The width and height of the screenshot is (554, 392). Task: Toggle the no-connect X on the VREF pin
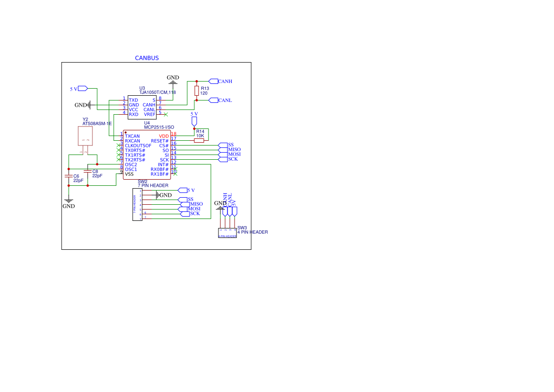tap(165, 114)
